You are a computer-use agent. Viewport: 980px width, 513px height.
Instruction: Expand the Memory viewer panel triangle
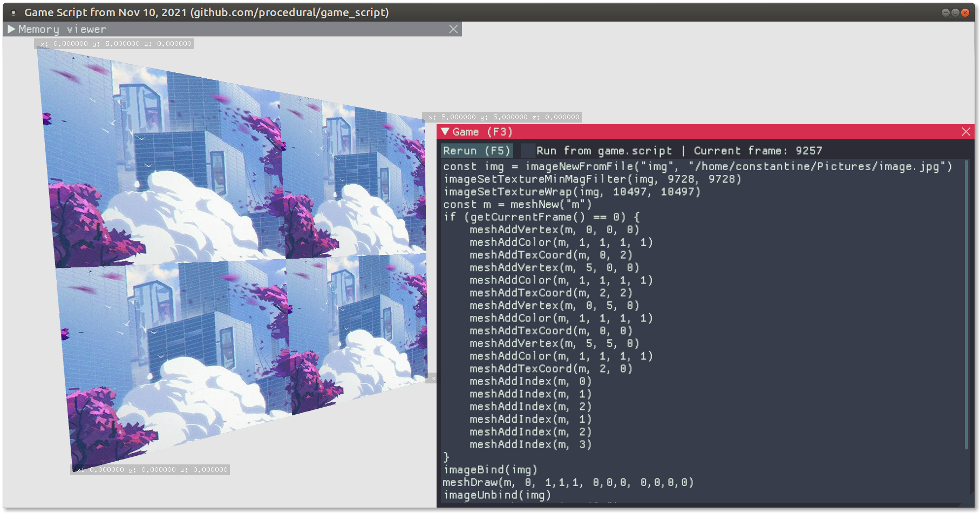(11, 29)
